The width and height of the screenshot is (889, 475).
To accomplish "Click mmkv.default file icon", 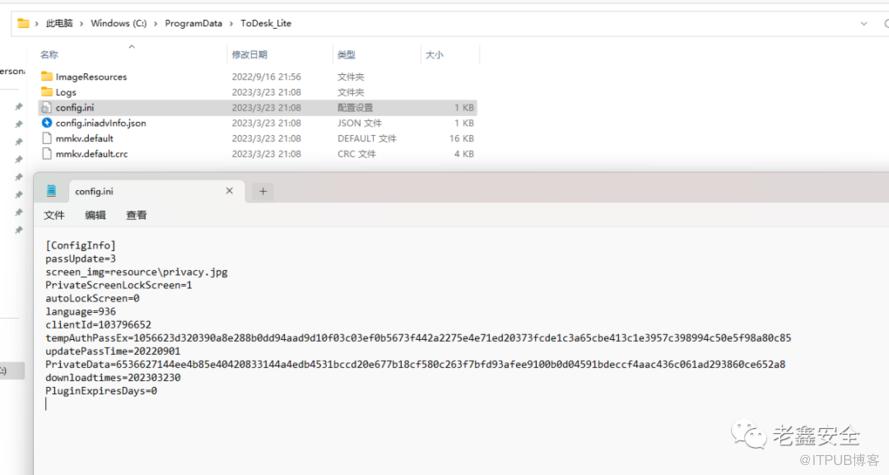I will [47, 138].
